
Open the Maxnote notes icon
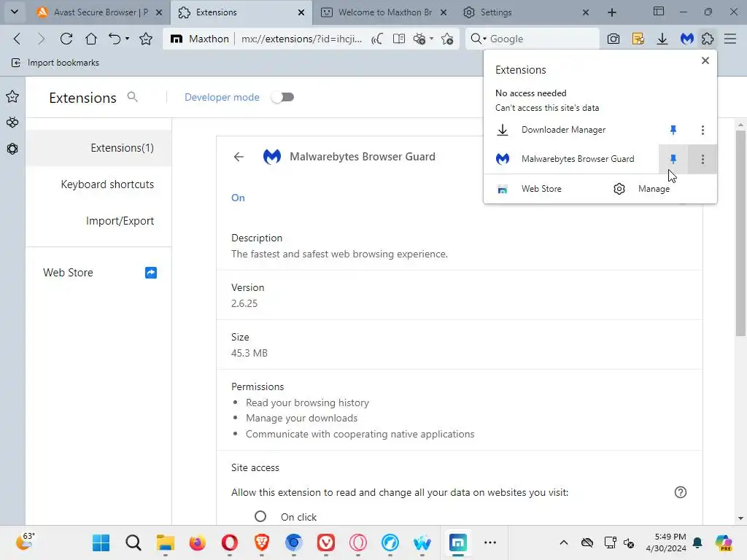click(638, 39)
